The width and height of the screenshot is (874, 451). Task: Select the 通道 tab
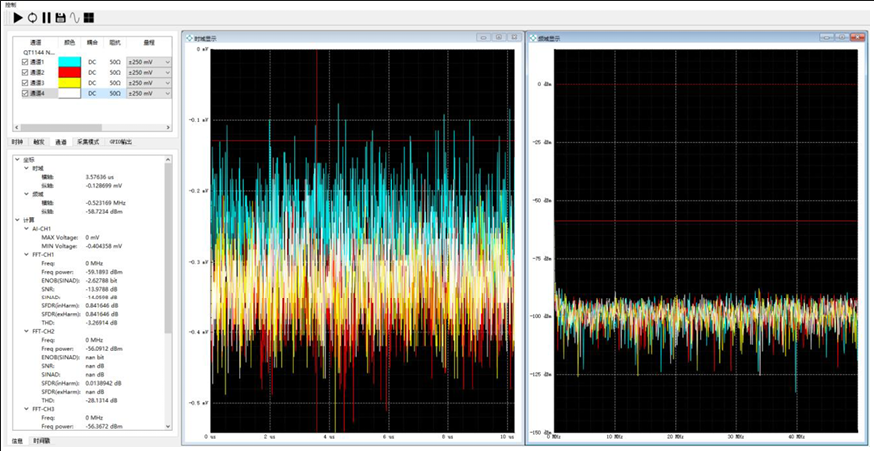click(x=60, y=142)
